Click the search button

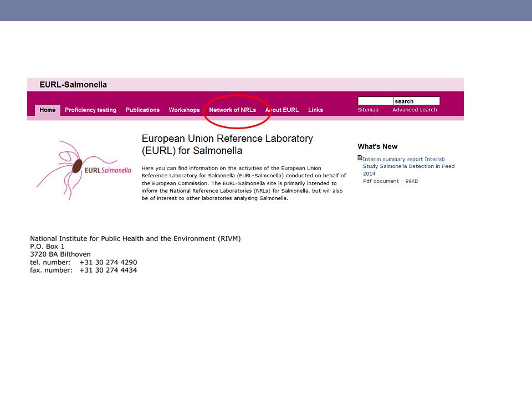(x=416, y=101)
